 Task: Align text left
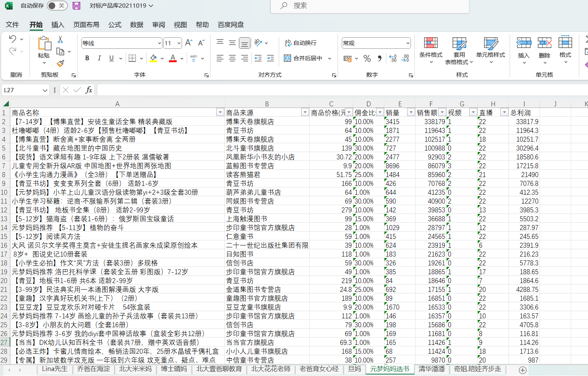click(220, 58)
